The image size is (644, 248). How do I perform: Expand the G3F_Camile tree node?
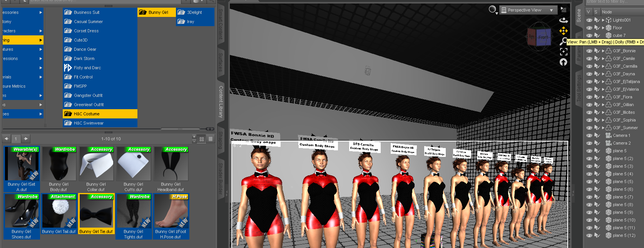603,58
